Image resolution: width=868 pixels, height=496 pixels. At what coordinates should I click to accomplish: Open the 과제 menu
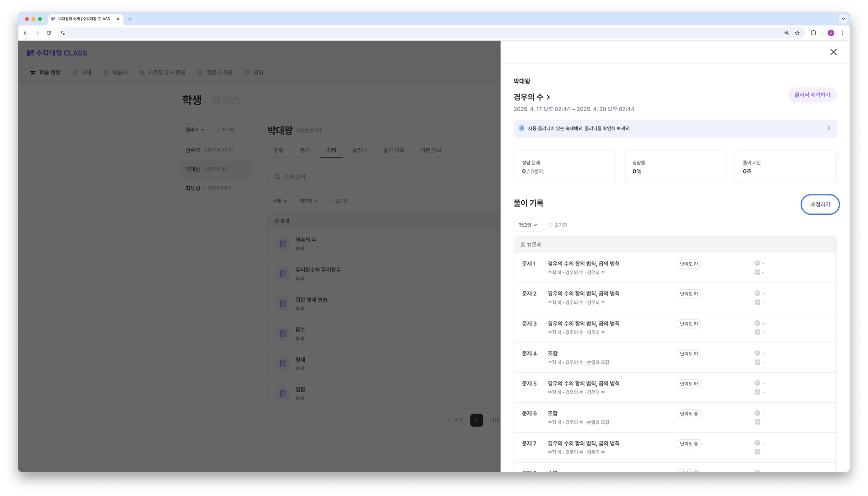[82, 72]
